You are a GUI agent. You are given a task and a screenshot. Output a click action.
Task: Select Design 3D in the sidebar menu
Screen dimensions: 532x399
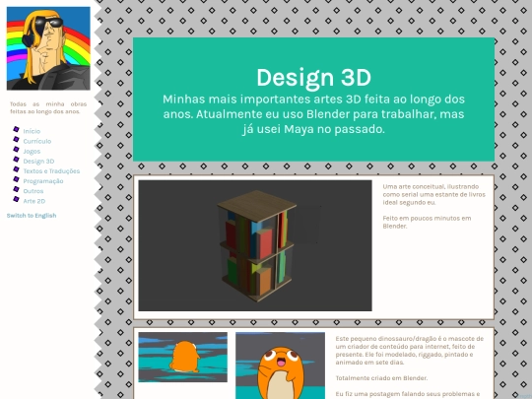pos(38,162)
